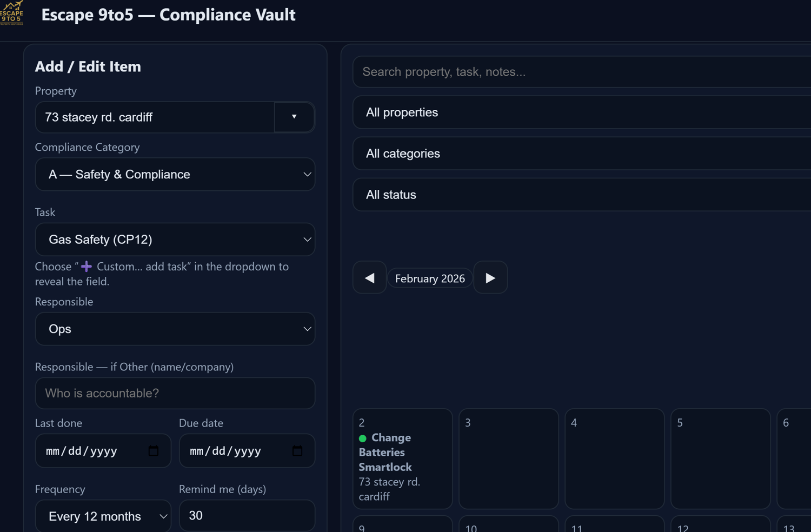
Task: Click the February 2026 month label
Action: pos(430,278)
